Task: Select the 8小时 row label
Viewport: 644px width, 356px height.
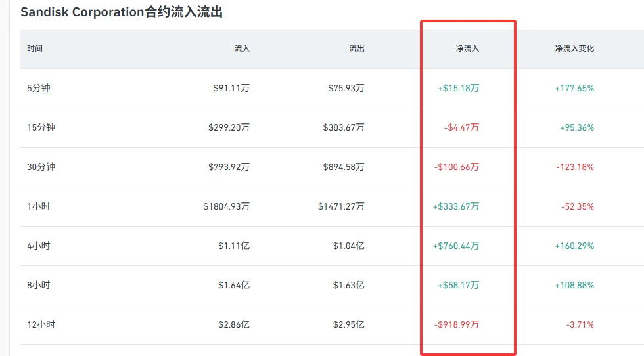Action: [39, 285]
